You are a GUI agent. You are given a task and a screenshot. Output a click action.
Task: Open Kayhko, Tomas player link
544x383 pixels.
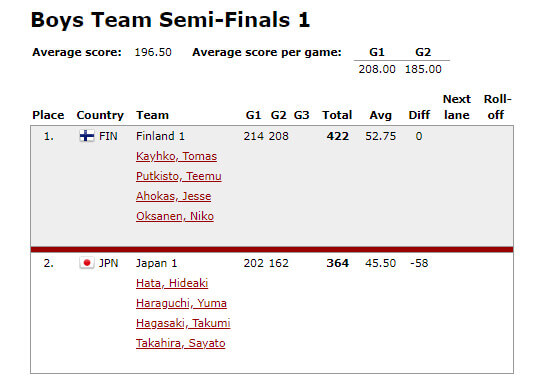click(176, 156)
